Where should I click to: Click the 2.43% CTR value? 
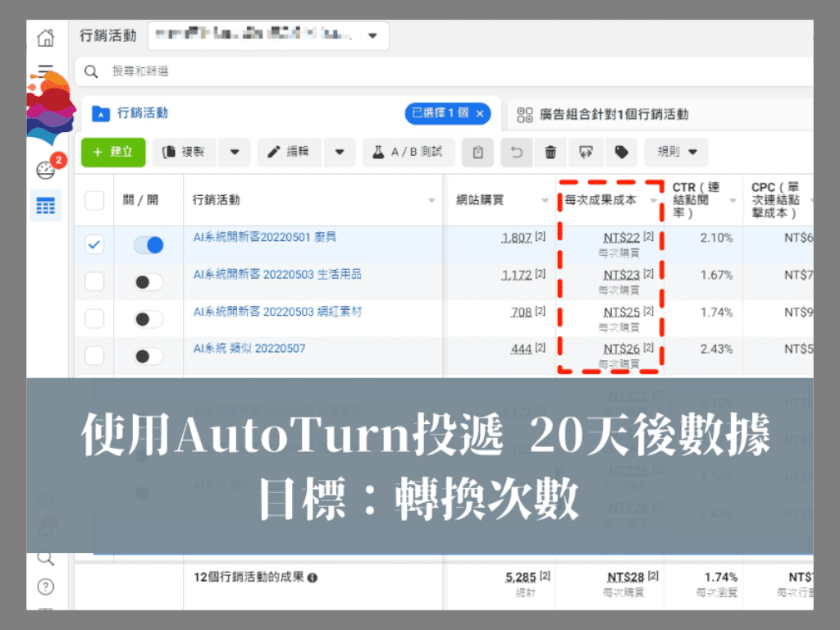tap(717, 349)
